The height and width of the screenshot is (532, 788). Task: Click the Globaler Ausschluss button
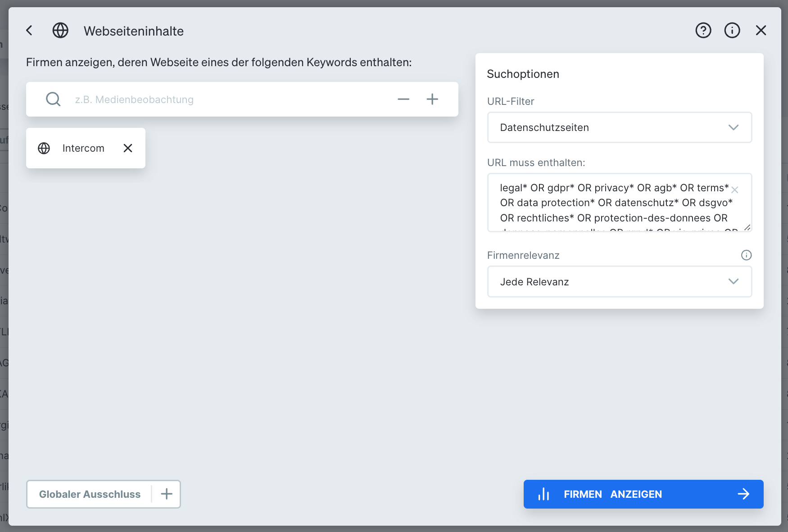pos(90,494)
